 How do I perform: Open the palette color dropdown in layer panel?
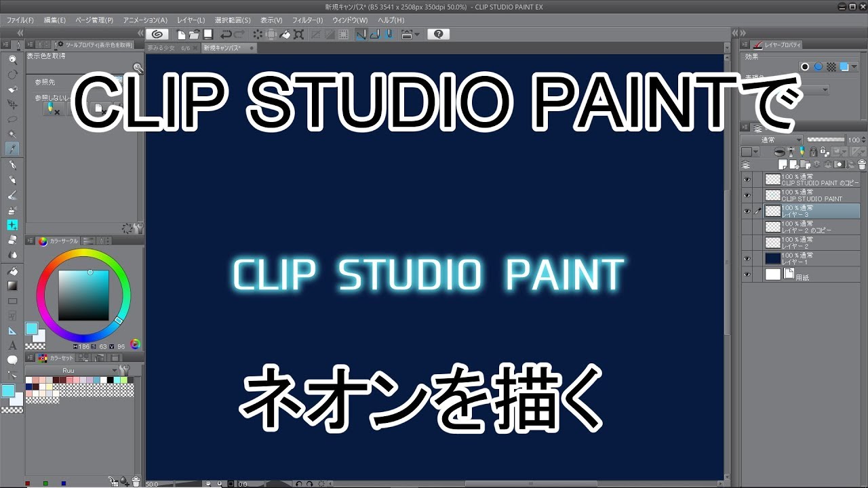(x=750, y=152)
